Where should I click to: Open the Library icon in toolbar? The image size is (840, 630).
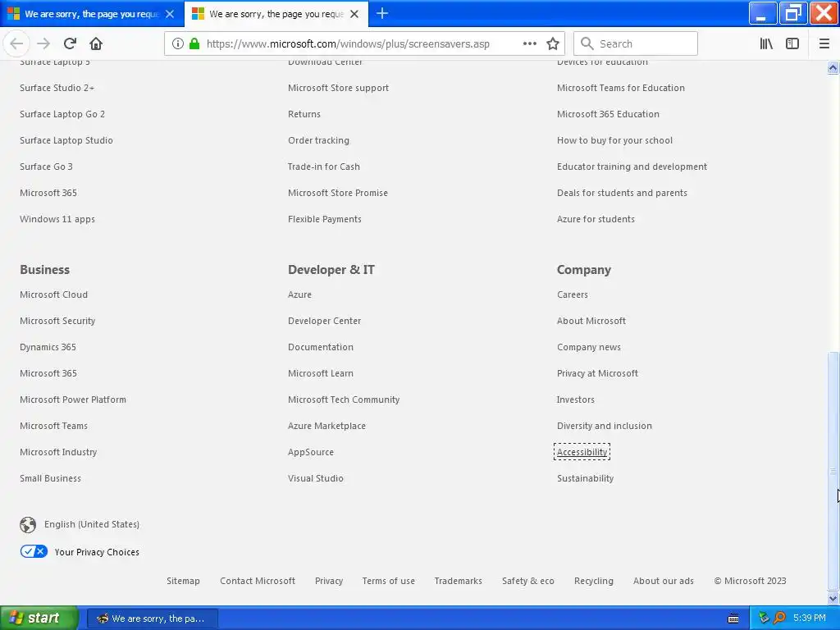766,44
